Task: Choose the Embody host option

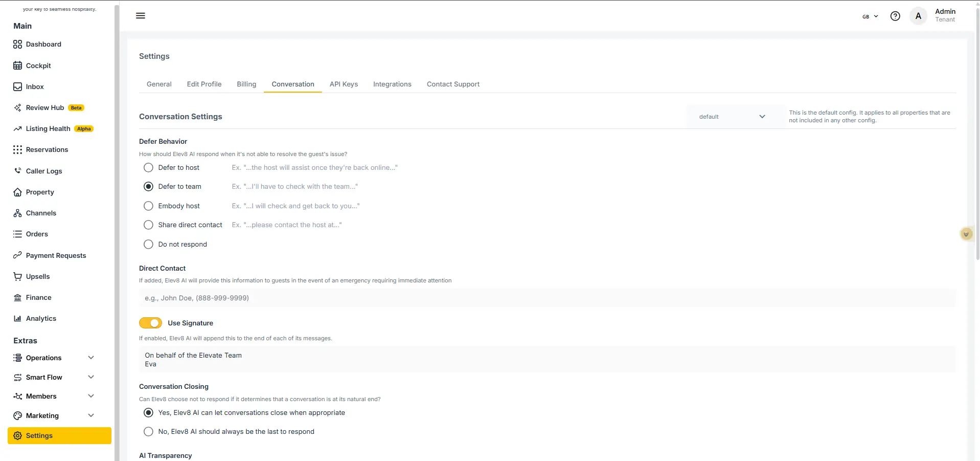Action: (148, 206)
